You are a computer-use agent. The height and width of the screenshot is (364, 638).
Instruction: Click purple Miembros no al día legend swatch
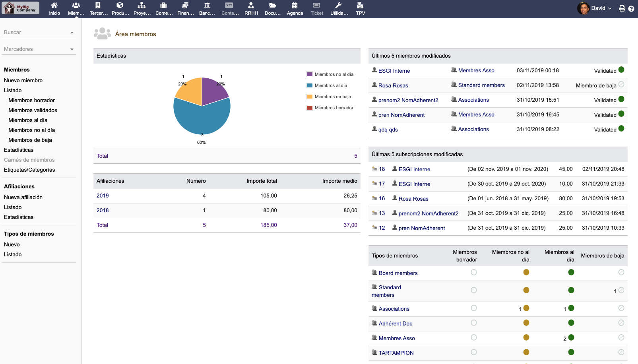click(x=310, y=74)
